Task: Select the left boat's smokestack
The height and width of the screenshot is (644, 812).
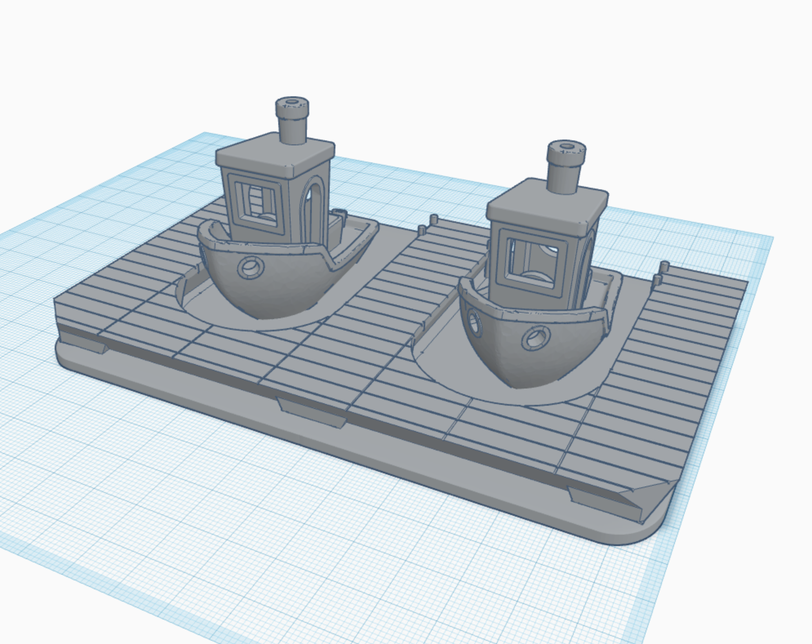Action: [x=292, y=122]
